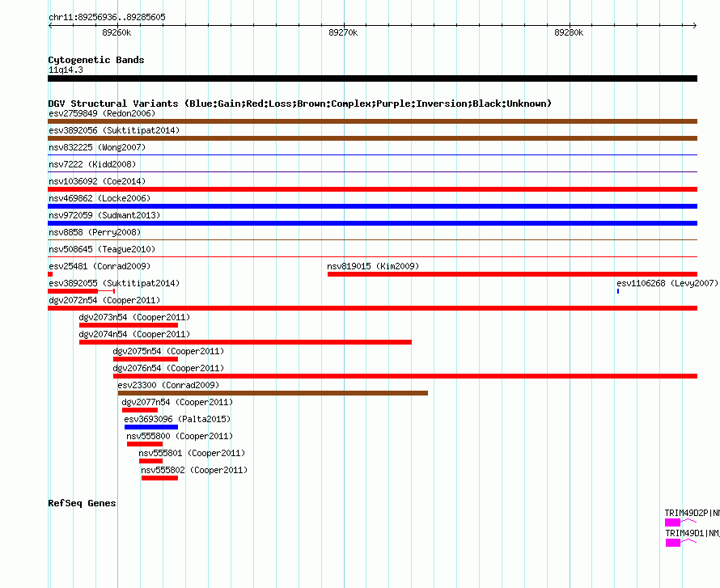
Task: Click the small red esv25481 loss marker
Action: click(50, 274)
